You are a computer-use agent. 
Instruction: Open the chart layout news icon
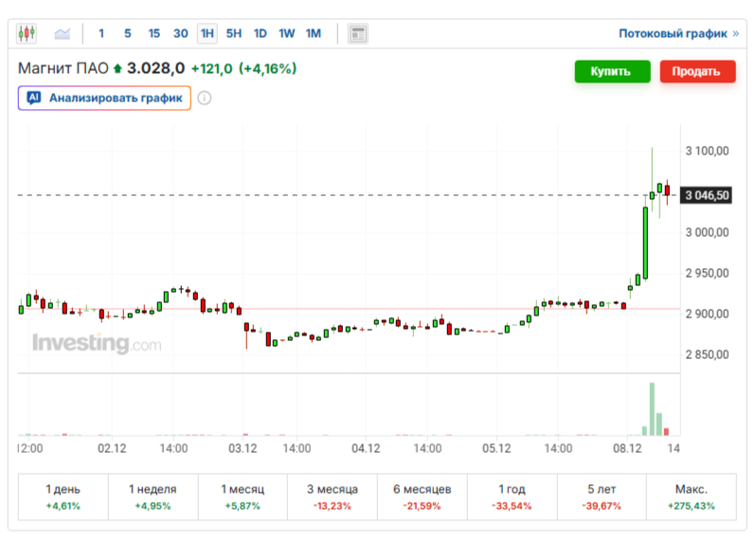(358, 34)
